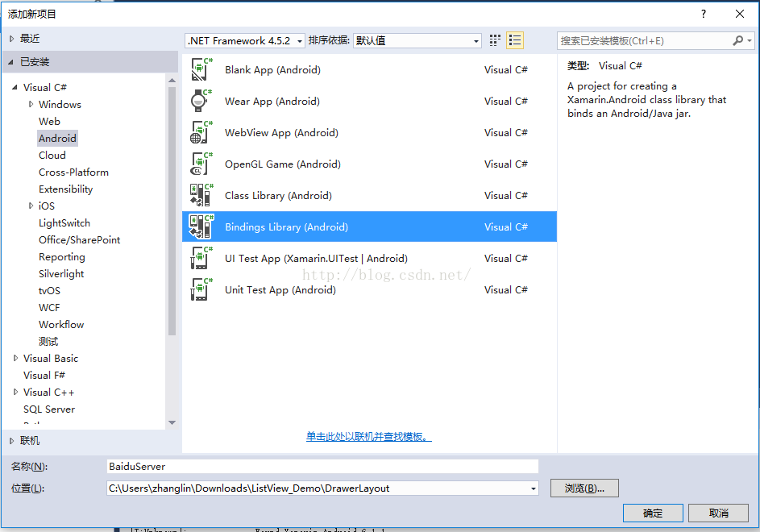
Task: Click the Bindings Library (Android) template icon
Action: click(x=201, y=227)
